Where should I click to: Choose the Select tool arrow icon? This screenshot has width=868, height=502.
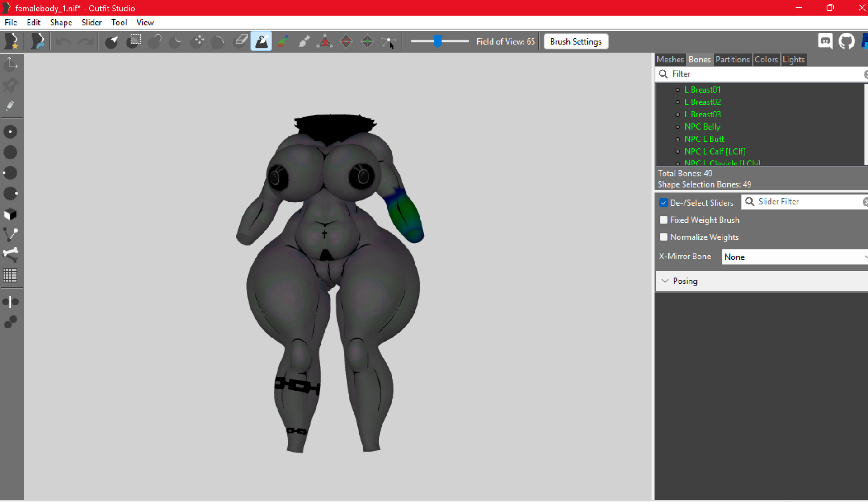point(112,42)
